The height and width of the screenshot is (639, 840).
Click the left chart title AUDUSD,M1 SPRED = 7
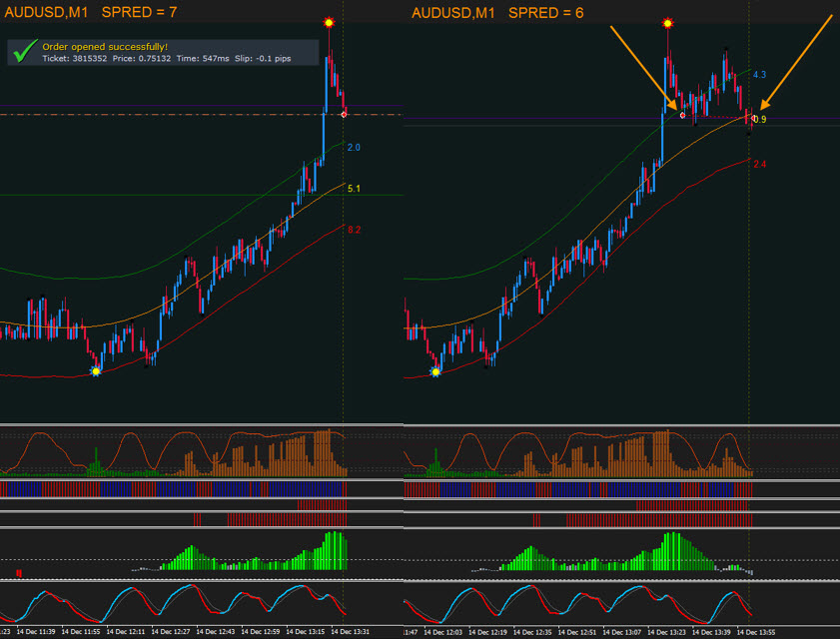tap(91, 12)
